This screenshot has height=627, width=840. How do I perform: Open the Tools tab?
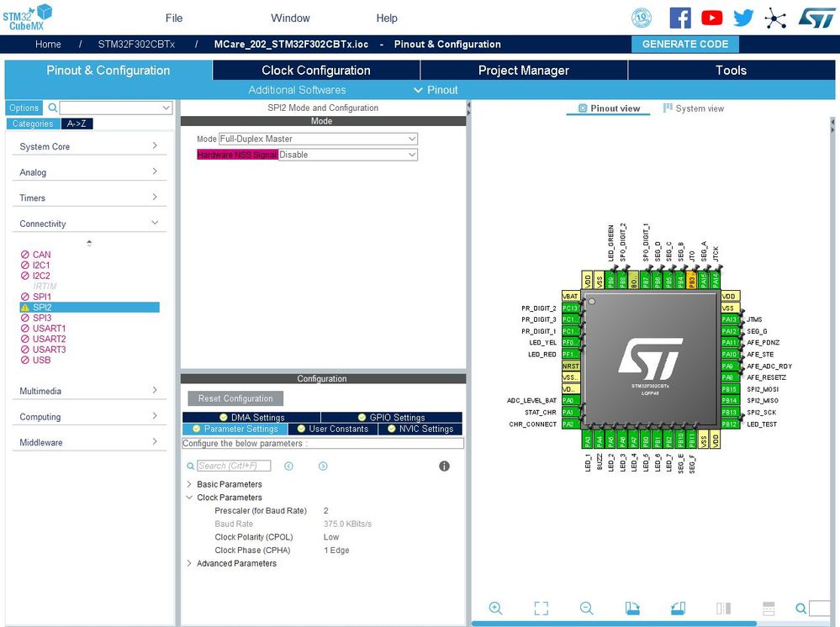(x=732, y=70)
